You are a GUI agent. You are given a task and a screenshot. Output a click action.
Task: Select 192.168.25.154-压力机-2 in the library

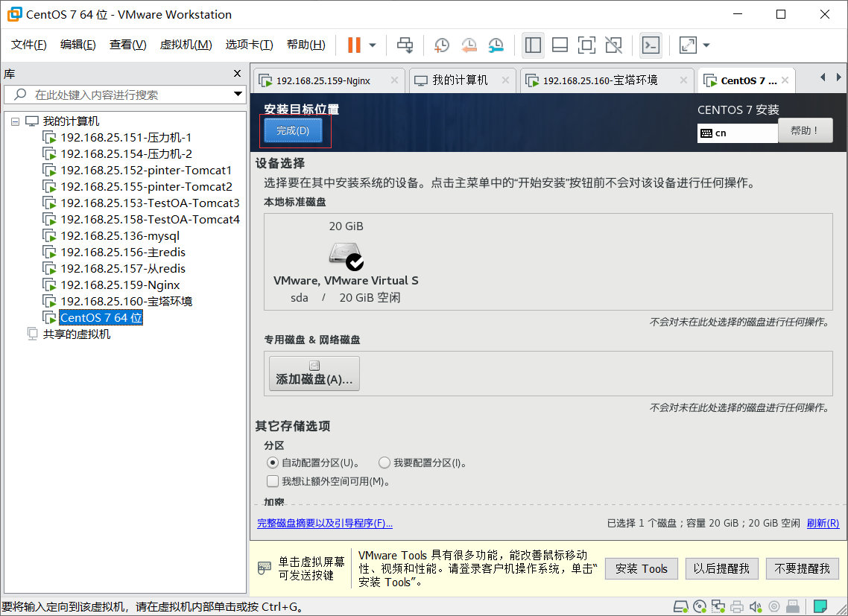[x=126, y=153]
